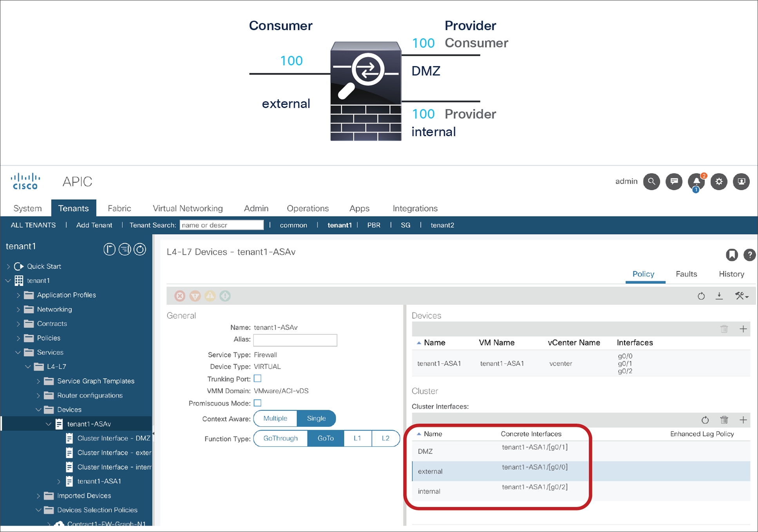Enable the Trunking Port checkbox
The width and height of the screenshot is (758, 532).
tap(257, 379)
